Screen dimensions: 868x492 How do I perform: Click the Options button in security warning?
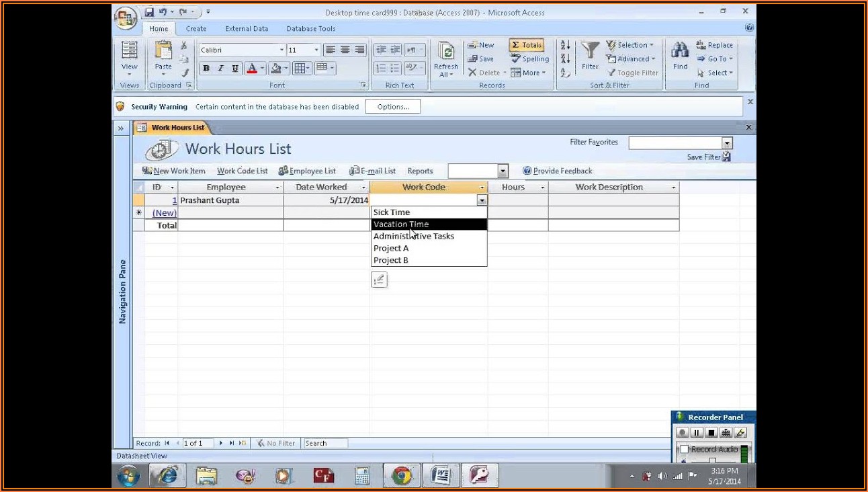coord(393,107)
